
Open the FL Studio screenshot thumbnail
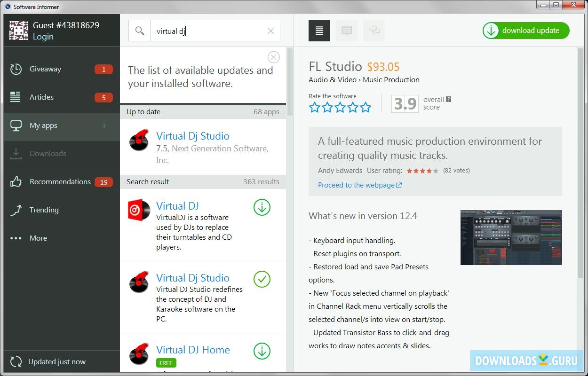511,237
